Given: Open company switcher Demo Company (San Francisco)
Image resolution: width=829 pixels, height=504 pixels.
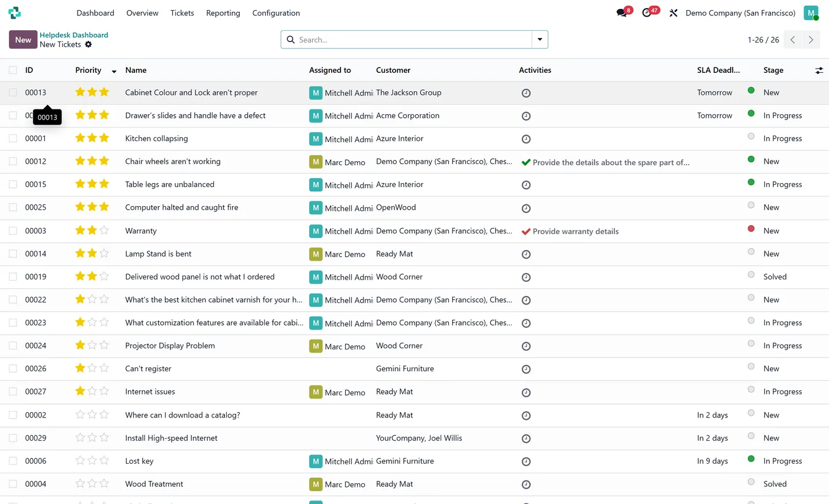Looking at the screenshot, I should tap(740, 13).
